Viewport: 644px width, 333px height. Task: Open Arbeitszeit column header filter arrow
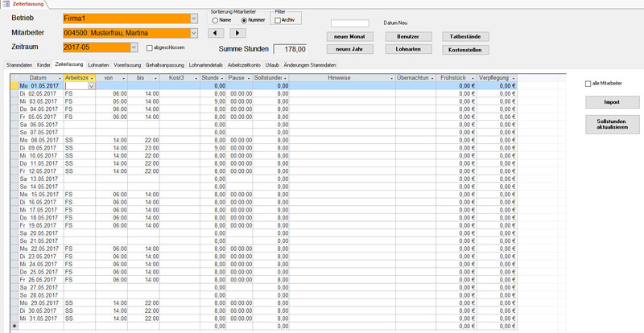[x=93, y=78]
